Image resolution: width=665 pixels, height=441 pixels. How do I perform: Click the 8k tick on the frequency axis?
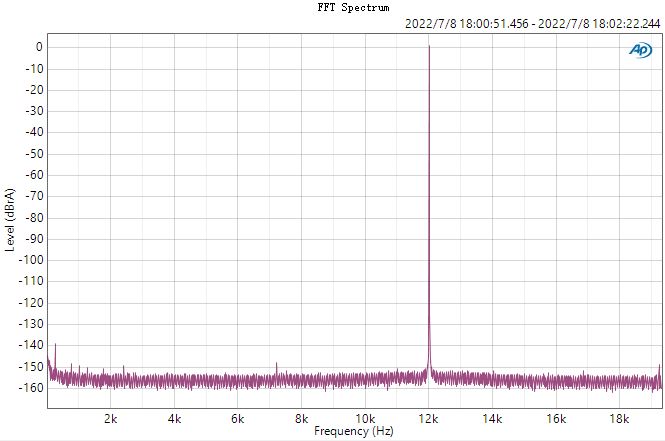coord(301,418)
